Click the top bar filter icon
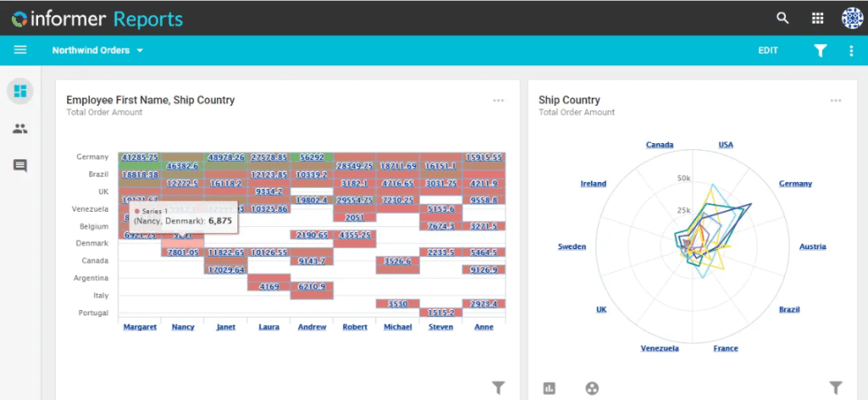This screenshot has width=868, height=400. [820, 51]
